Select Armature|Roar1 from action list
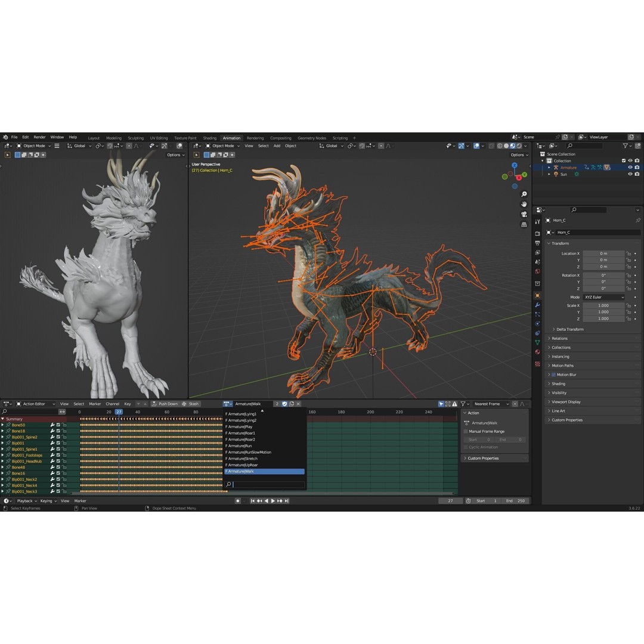 coord(265,433)
